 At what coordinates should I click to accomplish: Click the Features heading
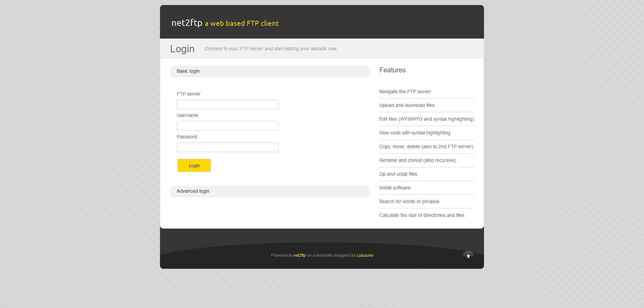coord(392,70)
